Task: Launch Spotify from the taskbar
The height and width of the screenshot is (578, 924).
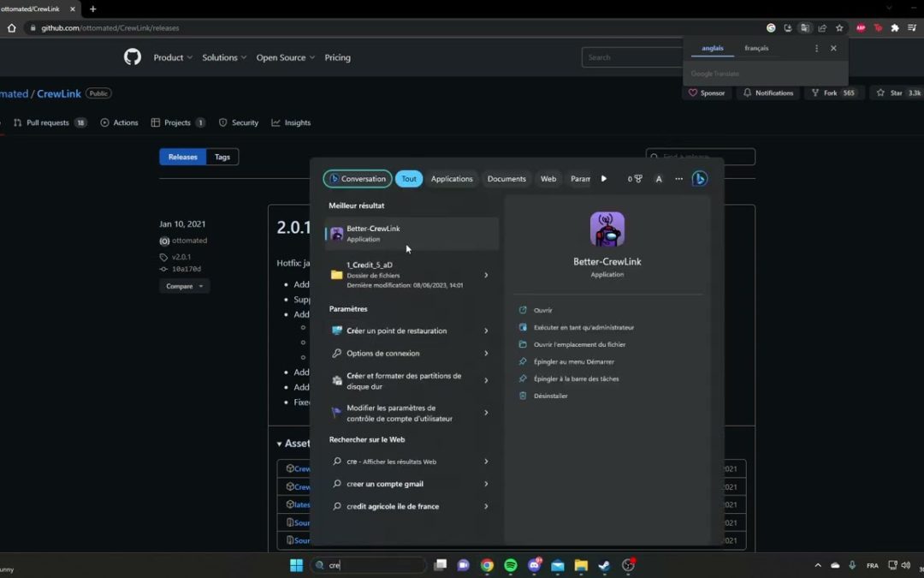Action: coord(510,565)
